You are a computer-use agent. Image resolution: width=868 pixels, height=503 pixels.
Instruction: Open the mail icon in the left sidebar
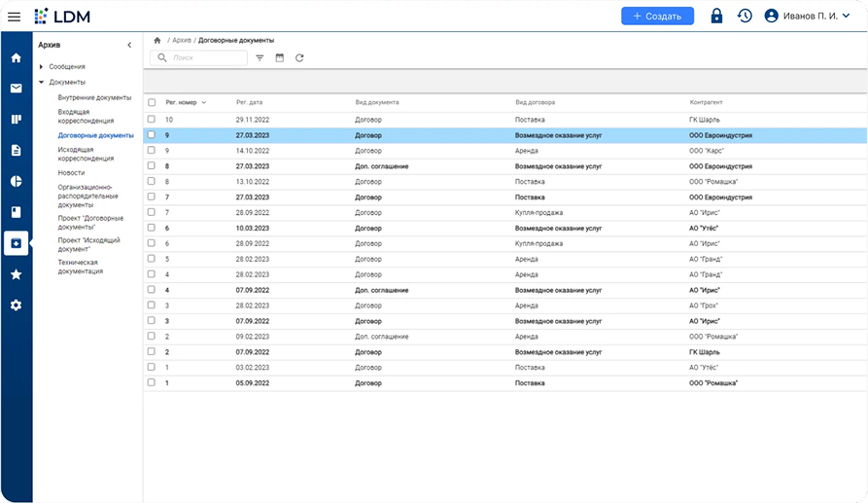(16, 89)
